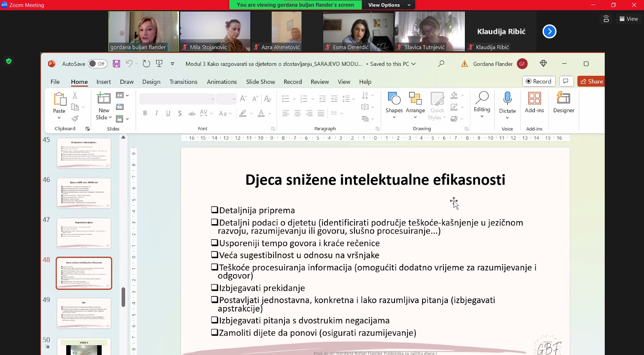Click the search magnifier in title bar
The image size is (644, 355).
pyautogui.click(x=441, y=63)
